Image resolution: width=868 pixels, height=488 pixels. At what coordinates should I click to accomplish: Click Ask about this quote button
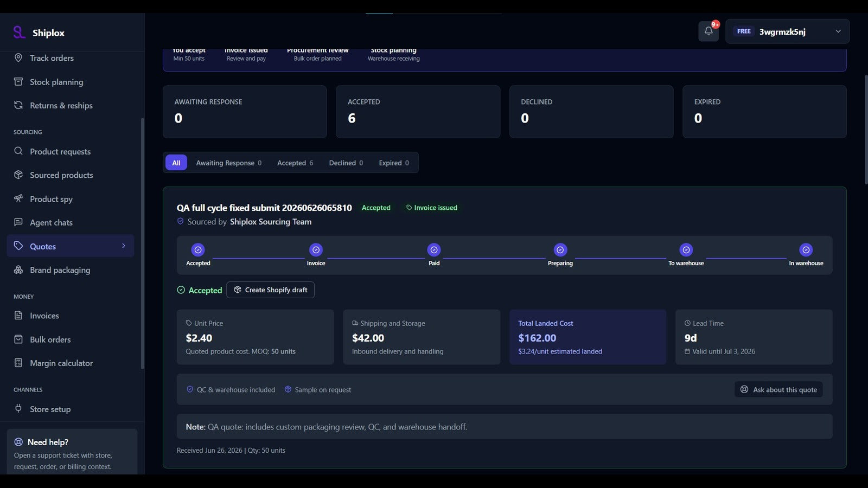778,389
